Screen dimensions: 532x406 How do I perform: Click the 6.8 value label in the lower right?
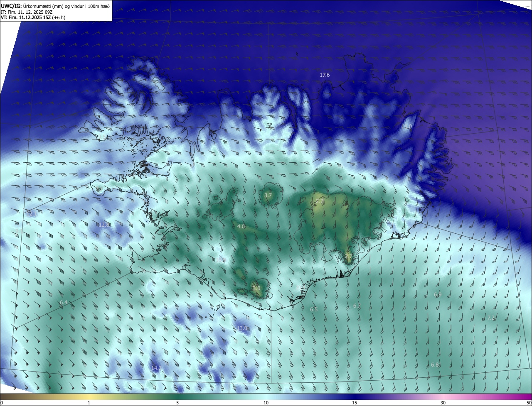[435, 365]
